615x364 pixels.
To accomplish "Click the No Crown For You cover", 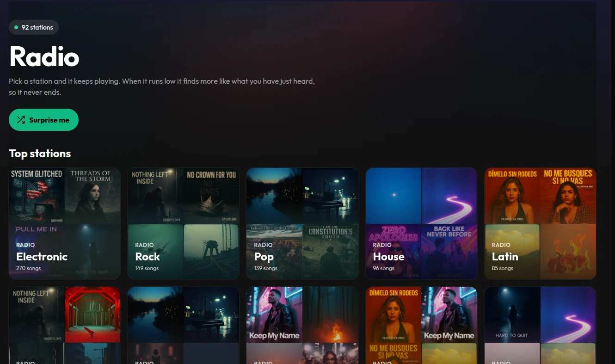I will point(212,196).
